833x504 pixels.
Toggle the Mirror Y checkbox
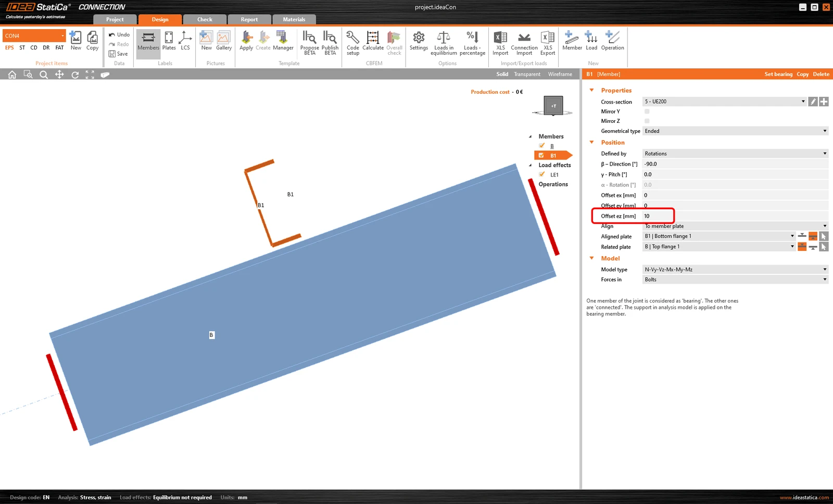tap(647, 111)
